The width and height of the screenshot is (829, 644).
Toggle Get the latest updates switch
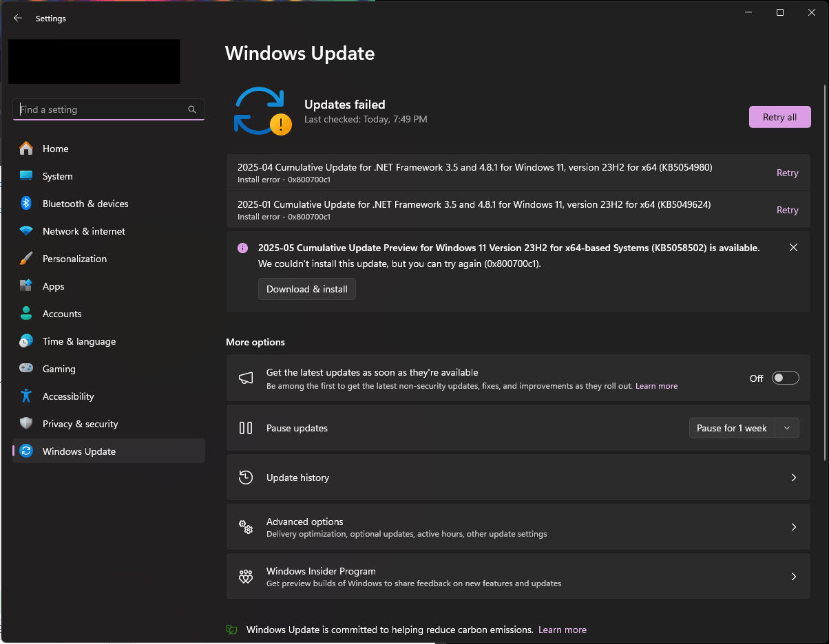[x=786, y=378]
